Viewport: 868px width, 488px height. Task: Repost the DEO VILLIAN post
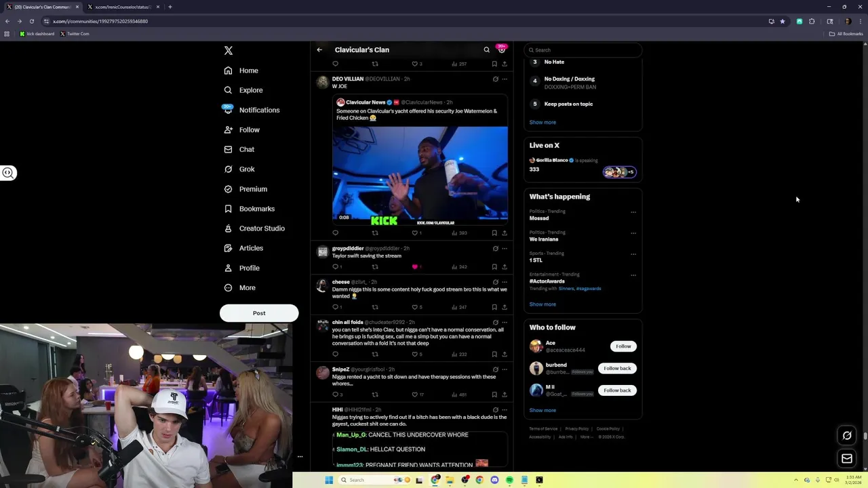(x=375, y=233)
